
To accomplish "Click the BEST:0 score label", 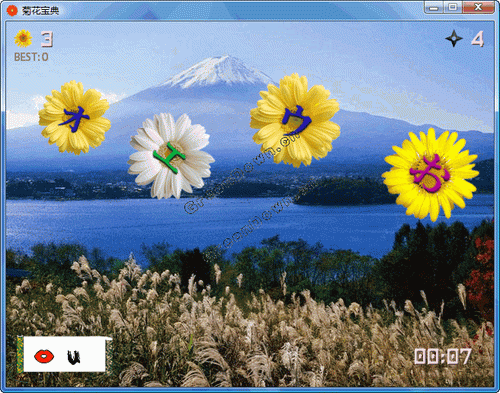I will click(x=31, y=57).
